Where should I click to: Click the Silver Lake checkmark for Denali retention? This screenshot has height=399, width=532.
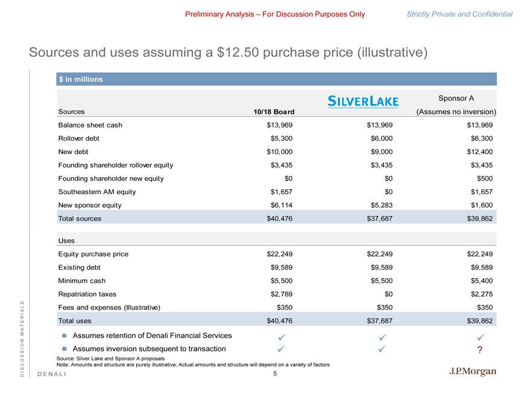(x=382, y=337)
